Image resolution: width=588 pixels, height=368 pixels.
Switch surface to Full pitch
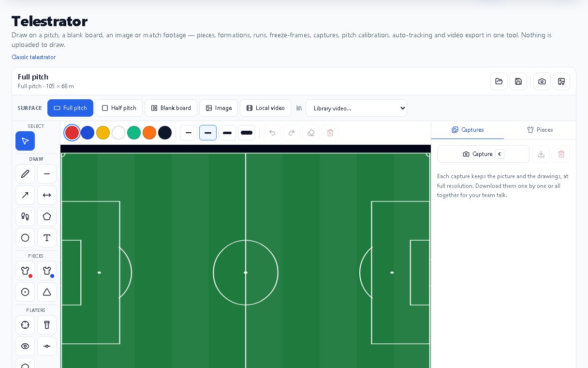pos(70,108)
